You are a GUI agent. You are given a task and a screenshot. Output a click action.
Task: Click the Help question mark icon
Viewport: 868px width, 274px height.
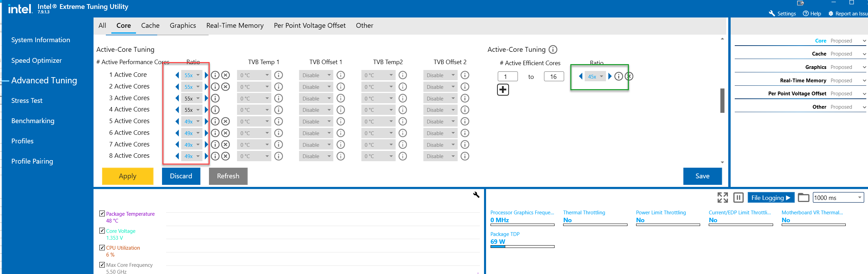coord(806,13)
